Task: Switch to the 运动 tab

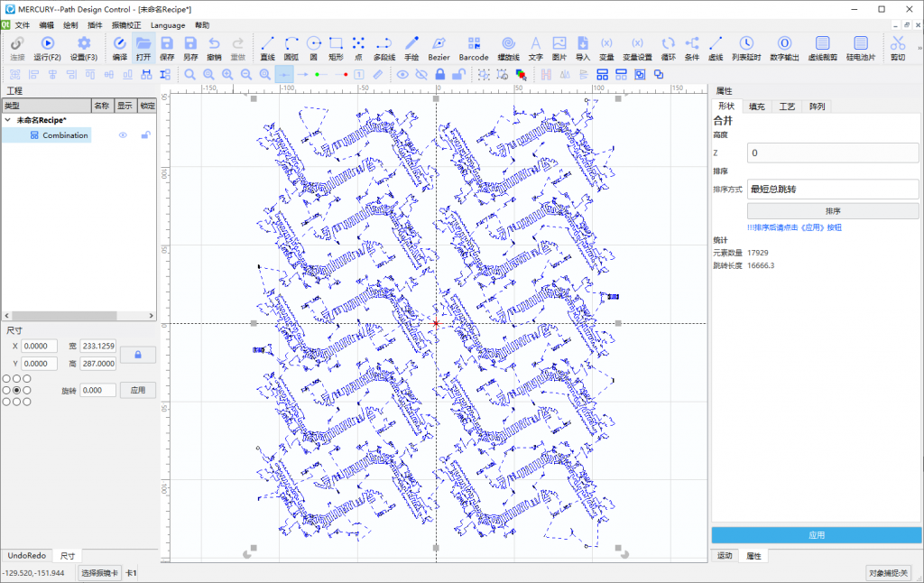Action: click(x=725, y=556)
